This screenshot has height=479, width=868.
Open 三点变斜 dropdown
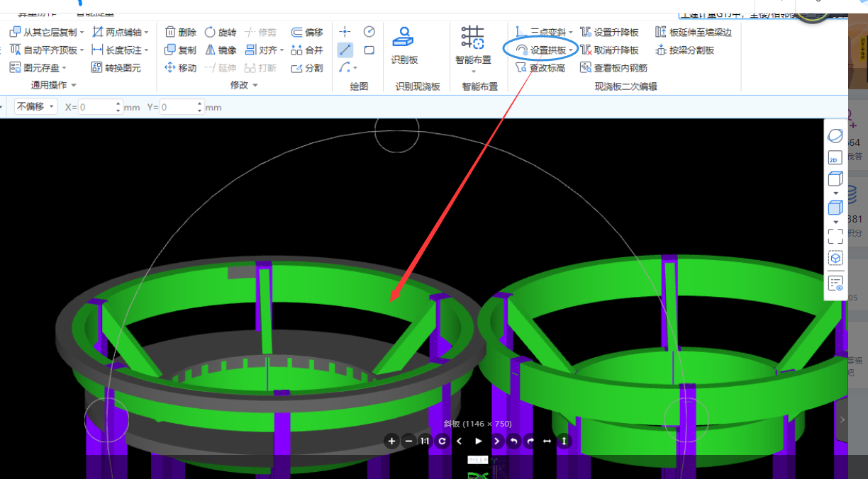(571, 33)
